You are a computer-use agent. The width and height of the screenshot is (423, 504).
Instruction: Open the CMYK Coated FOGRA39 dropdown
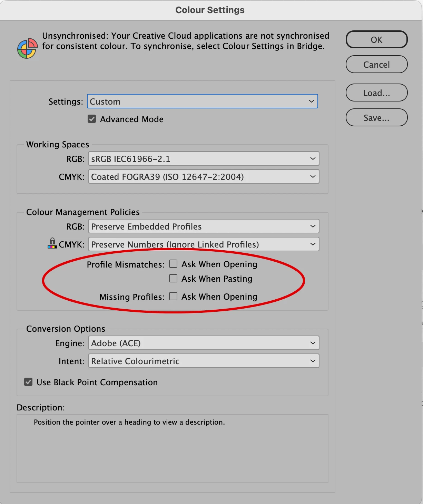click(204, 177)
